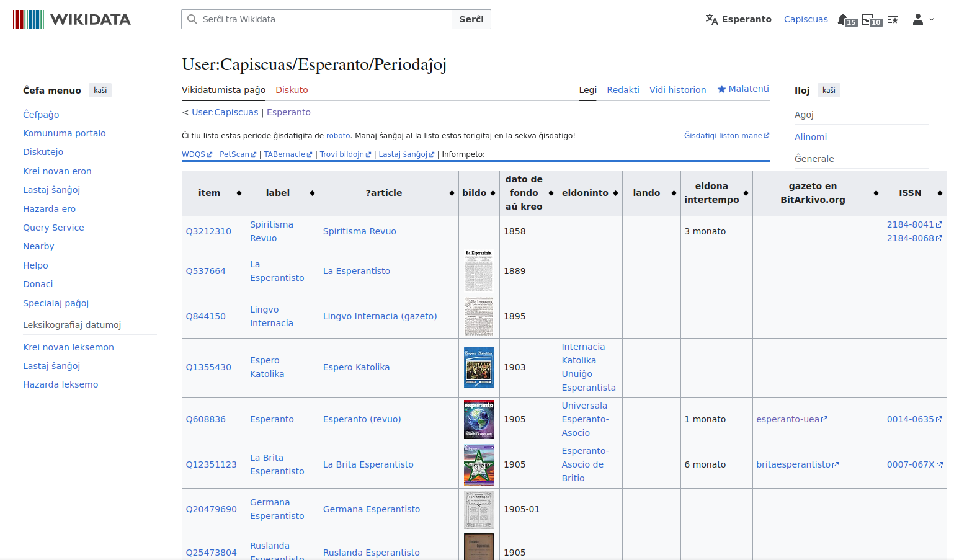Open Query Service sidebar link

point(53,228)
